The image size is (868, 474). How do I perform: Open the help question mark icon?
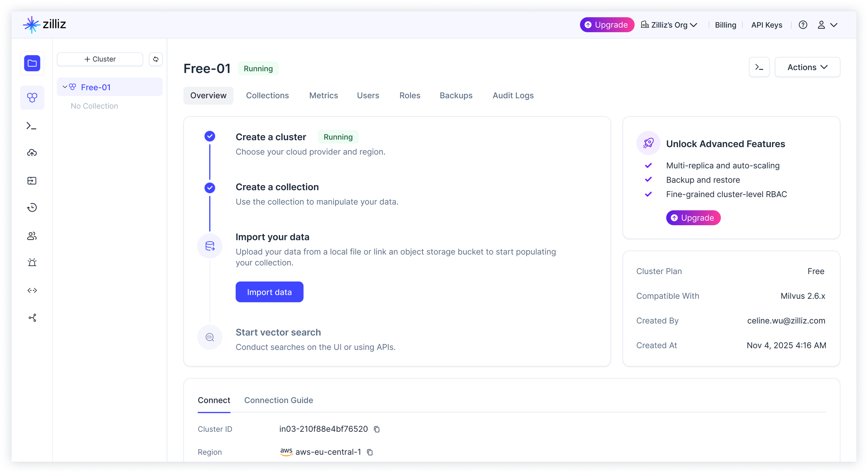pos(803,25)
